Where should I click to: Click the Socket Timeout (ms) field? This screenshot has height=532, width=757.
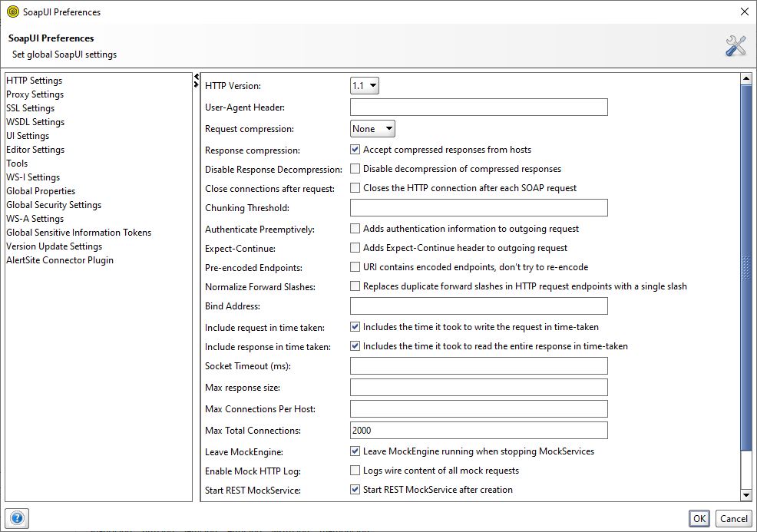pos(479,366)
